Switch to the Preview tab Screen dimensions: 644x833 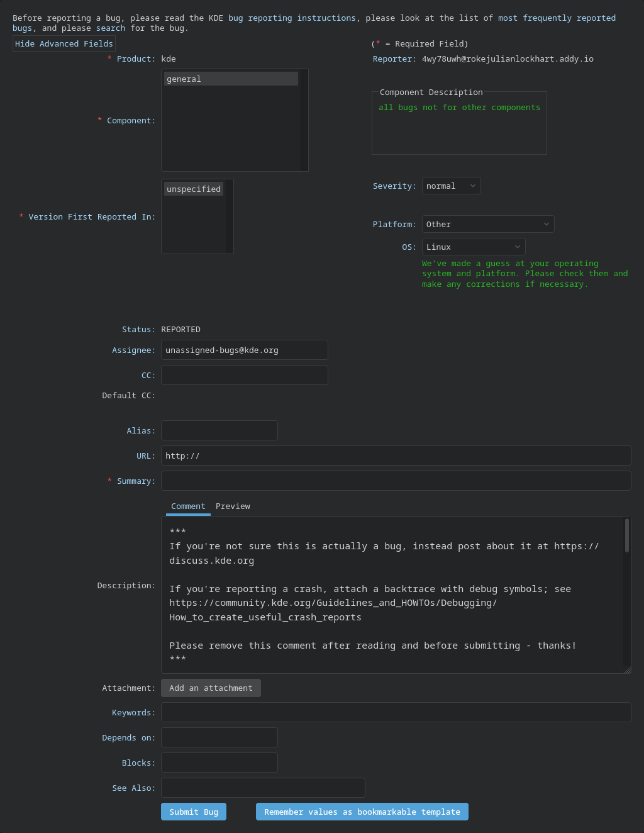[233, 506]
